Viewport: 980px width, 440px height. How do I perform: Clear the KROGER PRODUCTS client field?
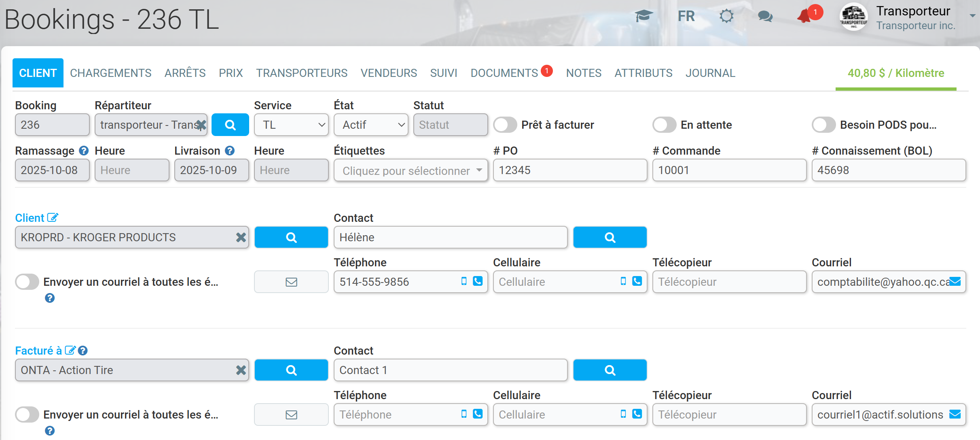click(x=241, y=237)
